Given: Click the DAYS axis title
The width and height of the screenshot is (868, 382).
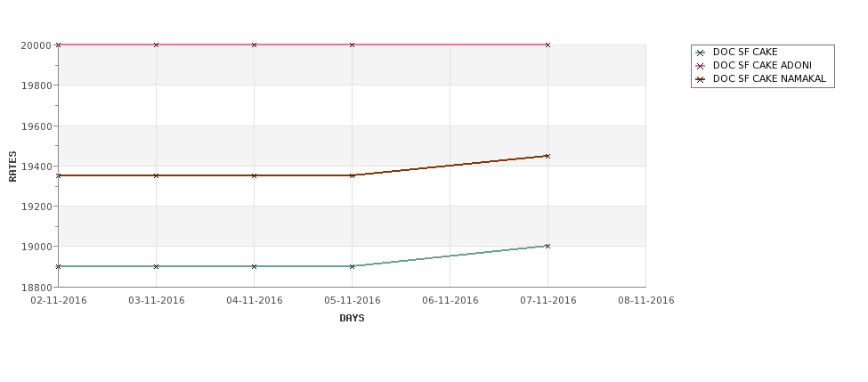Looking at the screenshot, I should click(x=352, y=319).
